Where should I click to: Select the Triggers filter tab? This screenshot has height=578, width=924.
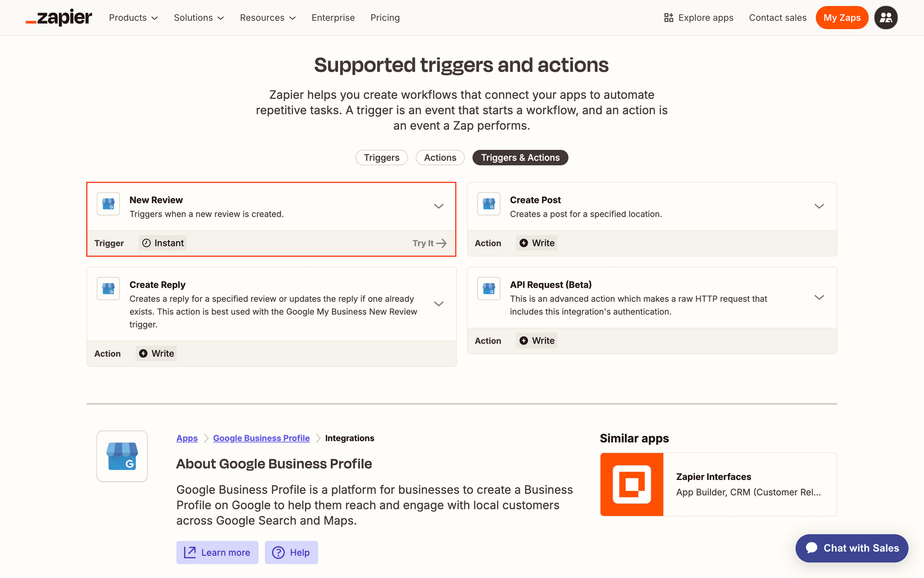click(382, 158)
